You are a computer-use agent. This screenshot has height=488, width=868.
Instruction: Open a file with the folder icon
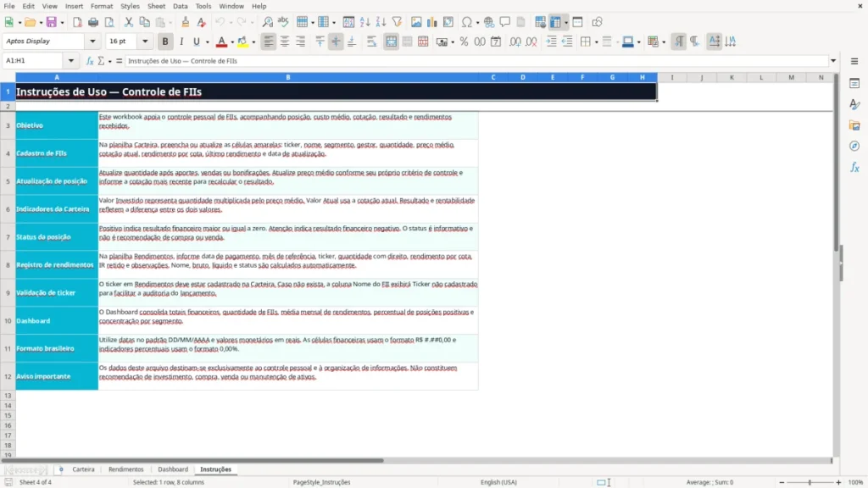(30, 22)
